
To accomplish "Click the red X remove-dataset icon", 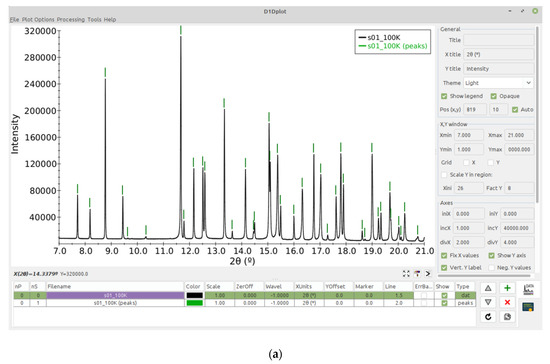I will (507, 302).
